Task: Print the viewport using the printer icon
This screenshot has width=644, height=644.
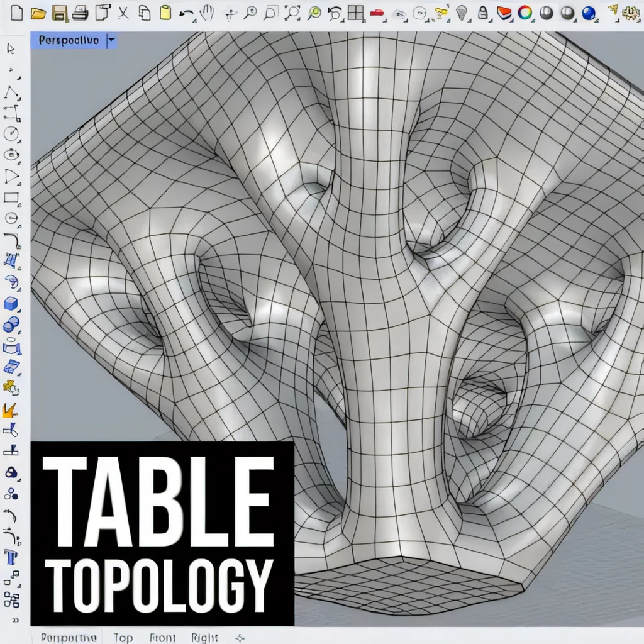Action: [80, 13]
